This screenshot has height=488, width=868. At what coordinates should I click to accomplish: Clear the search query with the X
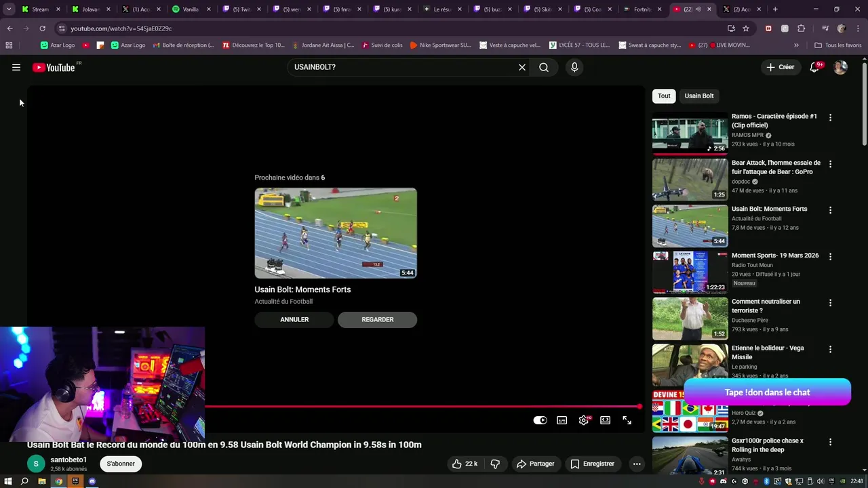[522, 67]
